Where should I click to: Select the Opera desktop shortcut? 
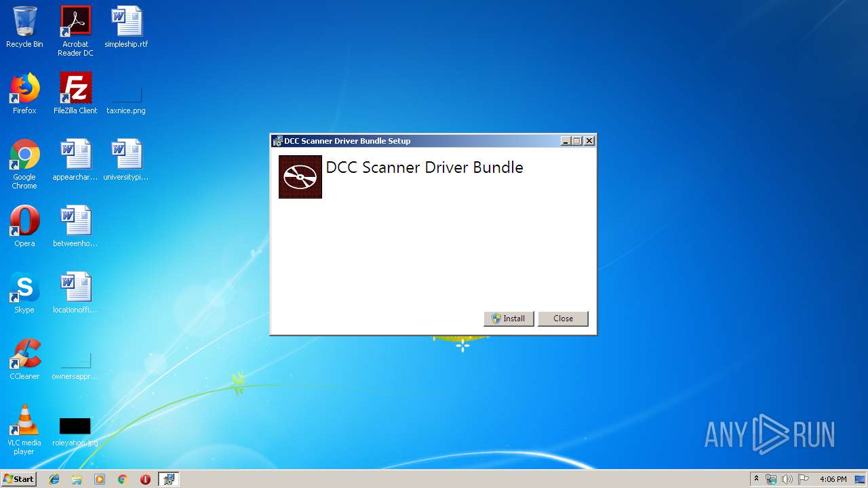point(24,227)
